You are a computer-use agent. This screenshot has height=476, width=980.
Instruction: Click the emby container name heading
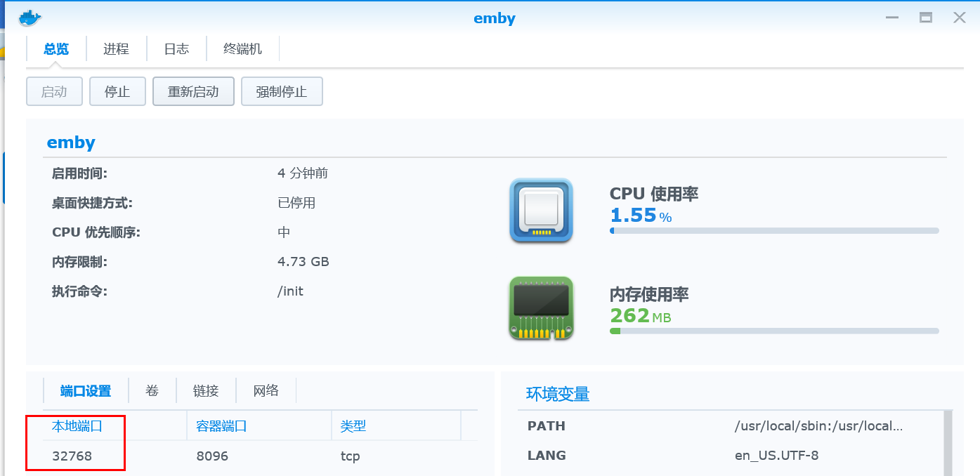tap(71, 143)
